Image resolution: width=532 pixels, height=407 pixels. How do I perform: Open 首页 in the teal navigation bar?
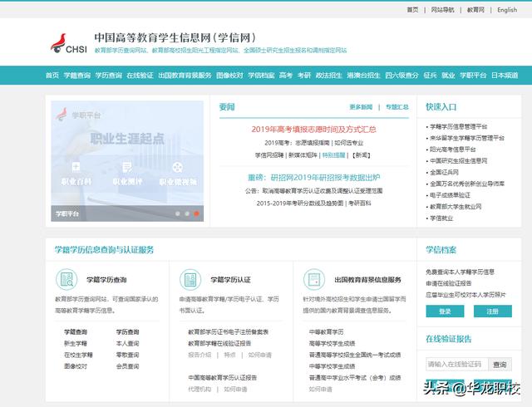(x=52, y=76)
